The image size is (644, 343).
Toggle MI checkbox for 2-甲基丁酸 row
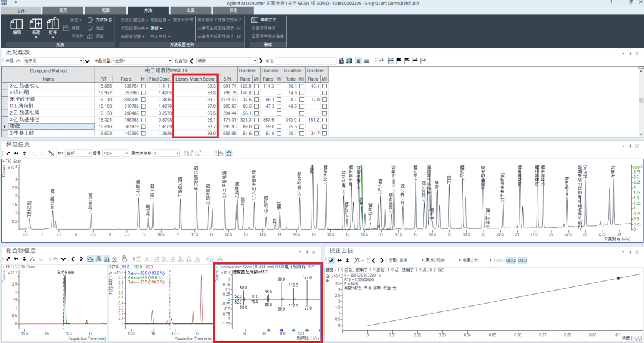pyautogui.click(x=143, y=134)
